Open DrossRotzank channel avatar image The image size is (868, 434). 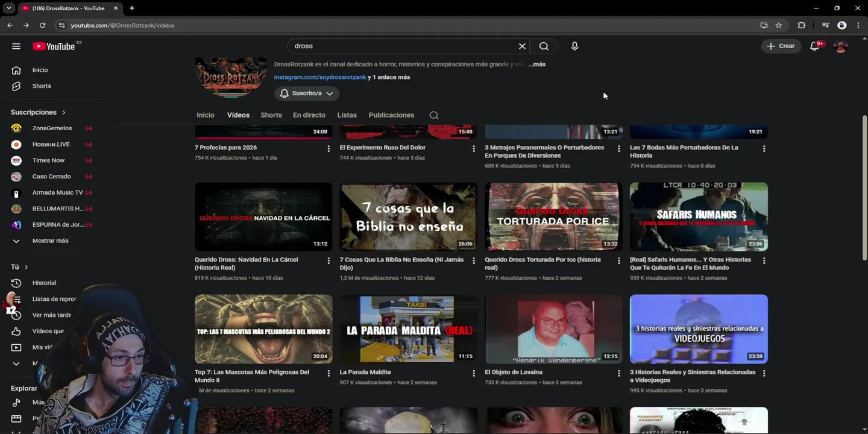point(231,78)
